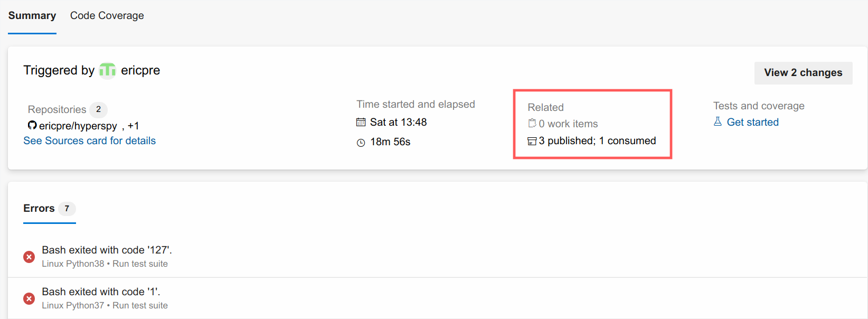
Task: Click the flask icon beside Get started
Action: tap(718, 121)
